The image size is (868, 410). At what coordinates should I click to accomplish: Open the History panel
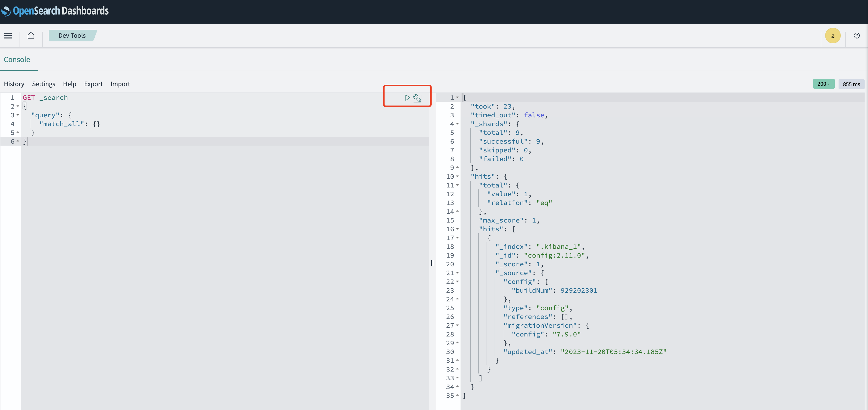tap(14, 84)
